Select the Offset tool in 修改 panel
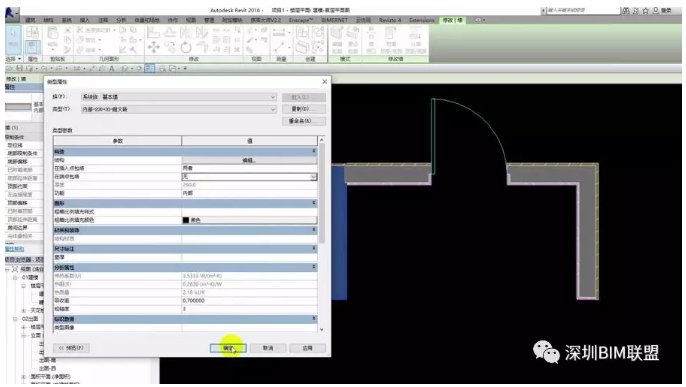 (170, 32)
